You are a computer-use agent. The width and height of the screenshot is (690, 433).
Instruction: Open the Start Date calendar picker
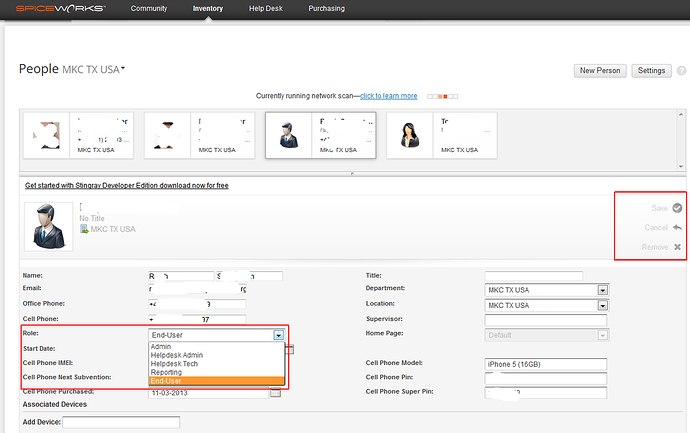tap(290, 349)
